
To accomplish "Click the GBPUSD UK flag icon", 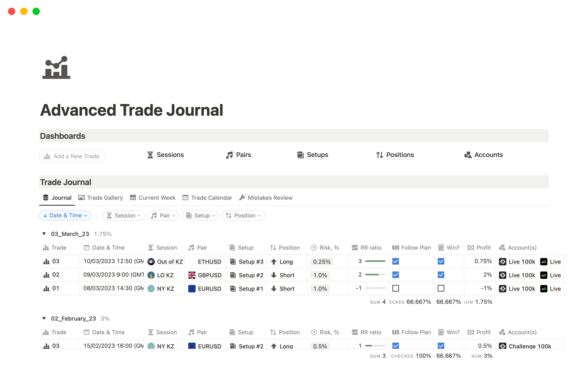I will (x=192, y=275).
